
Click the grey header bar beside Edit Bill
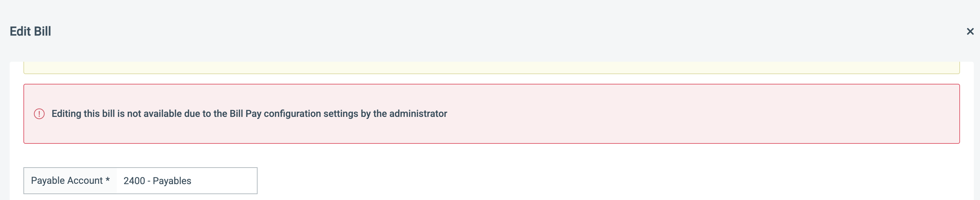coord(494,31)
